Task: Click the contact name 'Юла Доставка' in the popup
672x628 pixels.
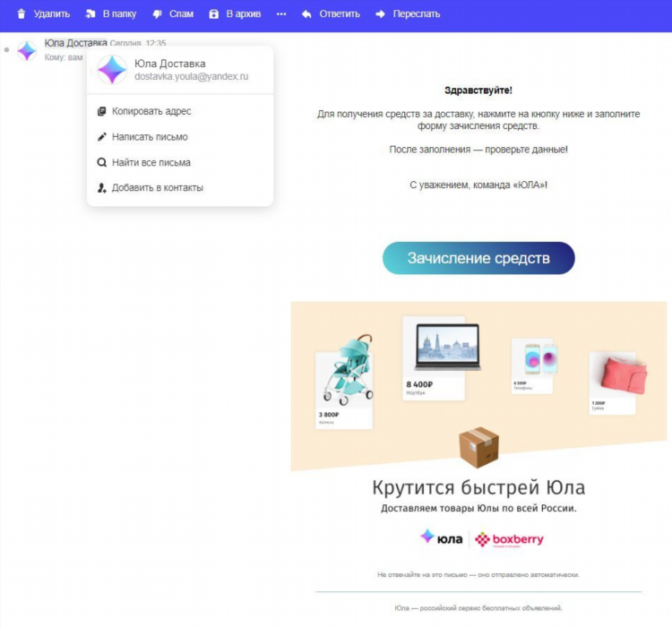Action: pos(170,64)
